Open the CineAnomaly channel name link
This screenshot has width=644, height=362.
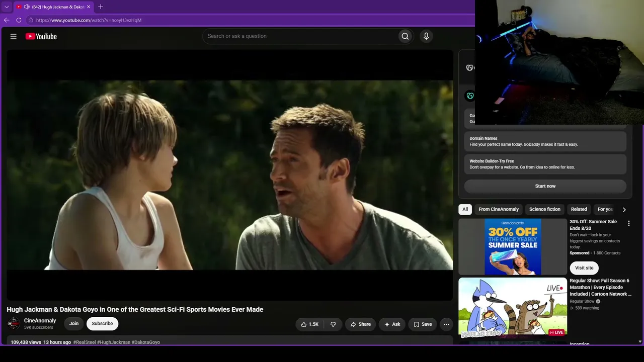[x=40, y=321]
